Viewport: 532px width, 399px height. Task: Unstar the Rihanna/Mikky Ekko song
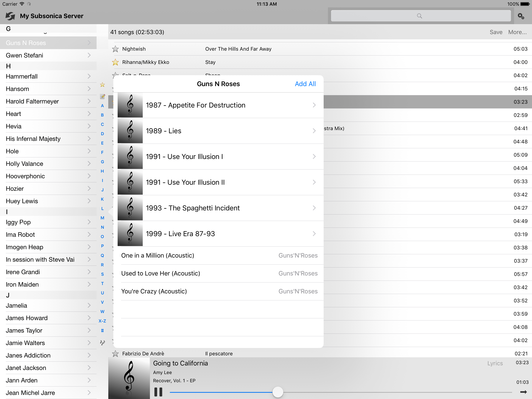115,62
